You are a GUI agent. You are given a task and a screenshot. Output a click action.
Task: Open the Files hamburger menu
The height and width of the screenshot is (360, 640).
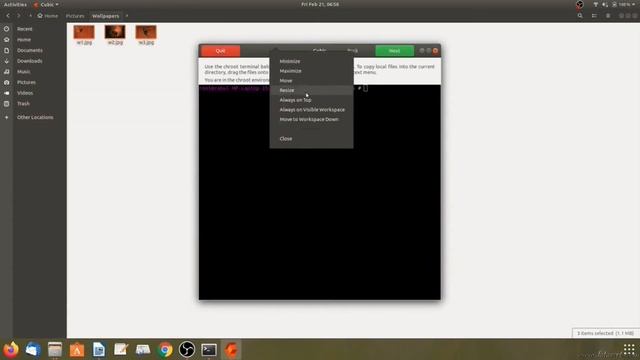pos(608,16)
